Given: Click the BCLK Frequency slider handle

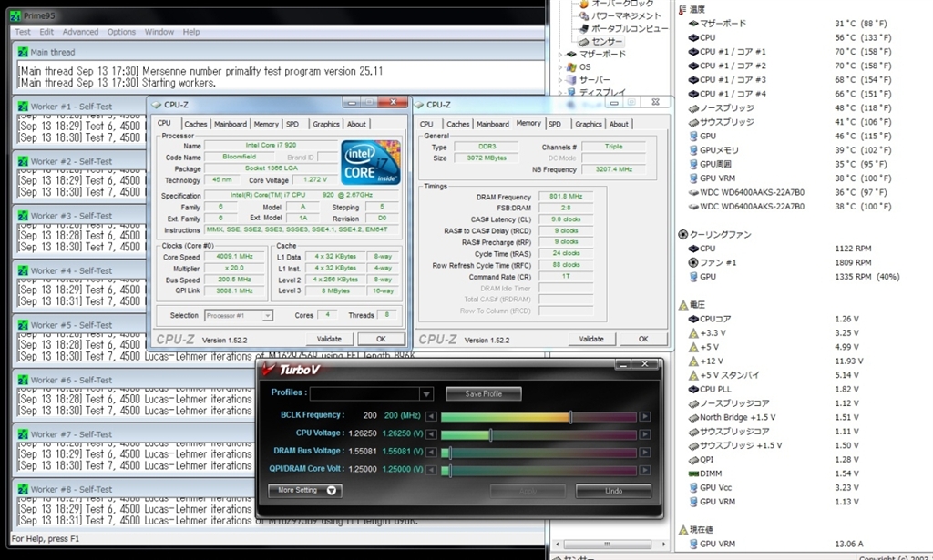Looking at the screenshot, I should (x=571, y=416).
